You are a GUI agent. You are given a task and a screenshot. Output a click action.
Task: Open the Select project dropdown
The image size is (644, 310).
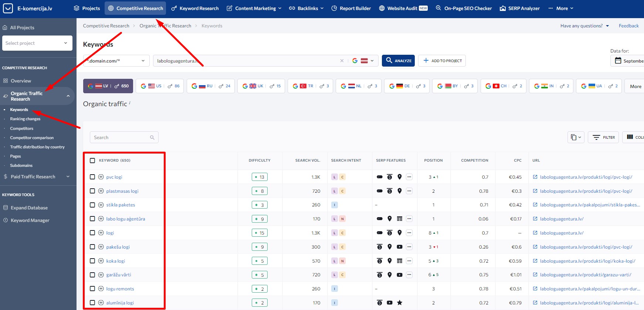[x=37, y=43]
